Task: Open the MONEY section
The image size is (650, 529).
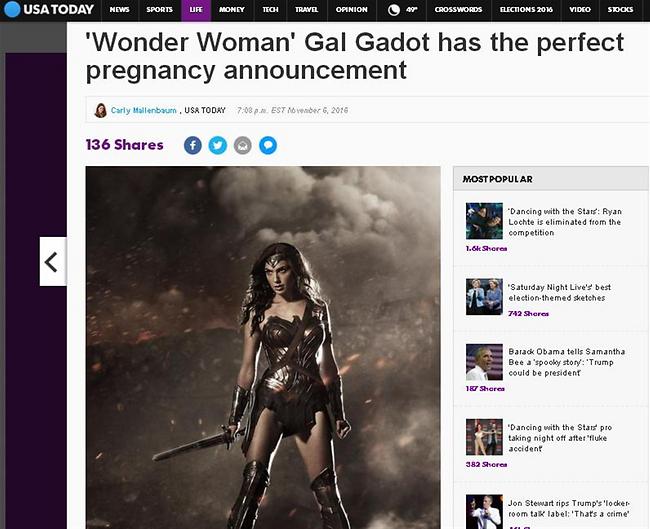Action: coord(232,10)
